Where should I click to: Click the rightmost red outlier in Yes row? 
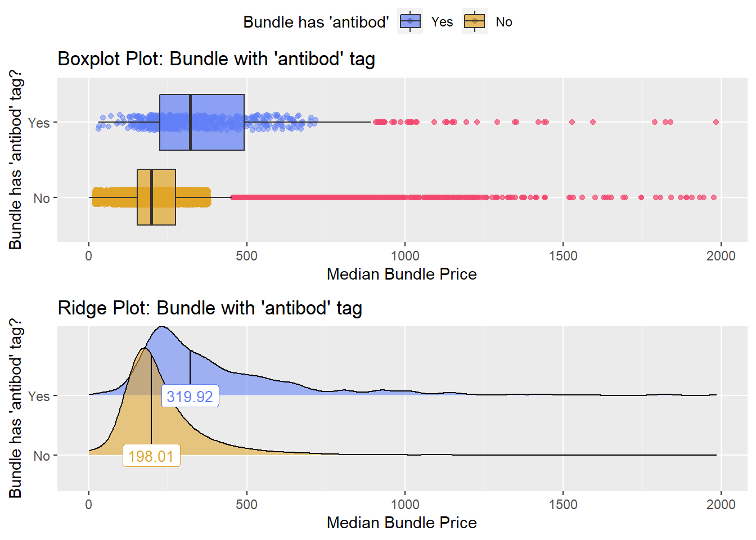point(716,122)
